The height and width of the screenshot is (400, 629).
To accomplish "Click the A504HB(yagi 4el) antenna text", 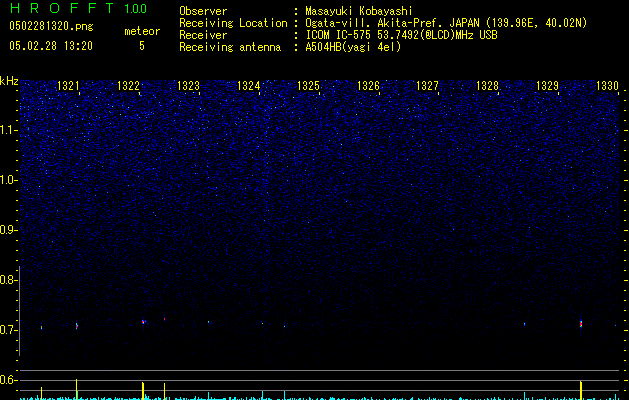I will click(x=353, y=47).
